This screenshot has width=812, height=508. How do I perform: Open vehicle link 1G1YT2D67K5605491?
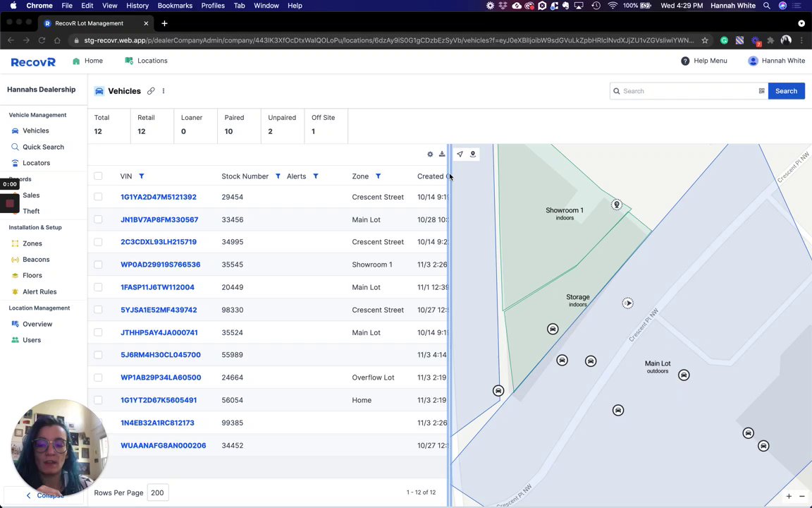[x=159, y=400]
